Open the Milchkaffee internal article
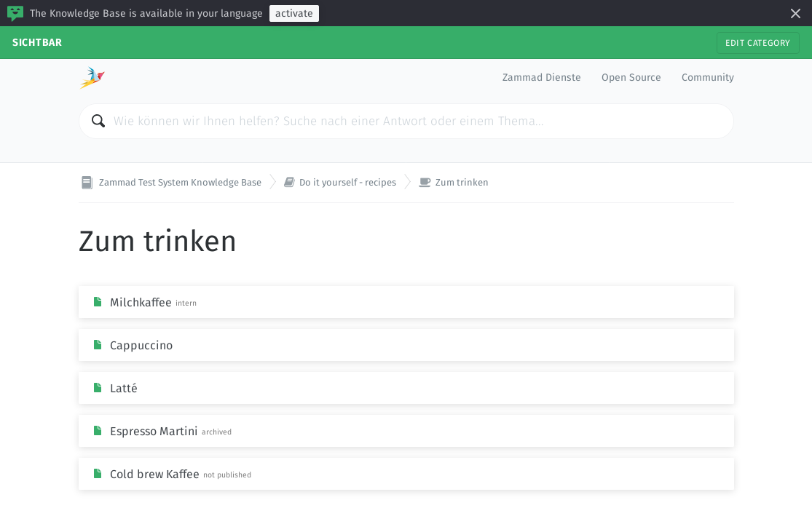 click(141, 303)
